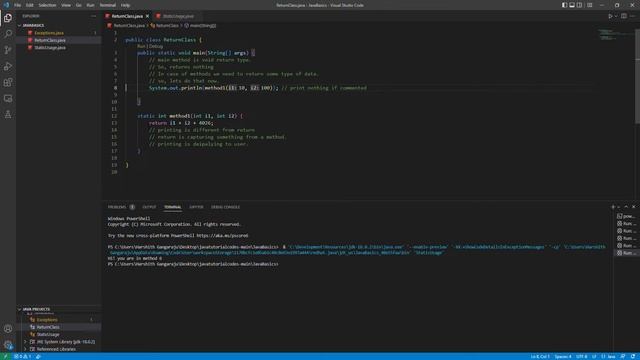Open the View menu
Viewport: 640px width, 360px height.
point(66,5)
